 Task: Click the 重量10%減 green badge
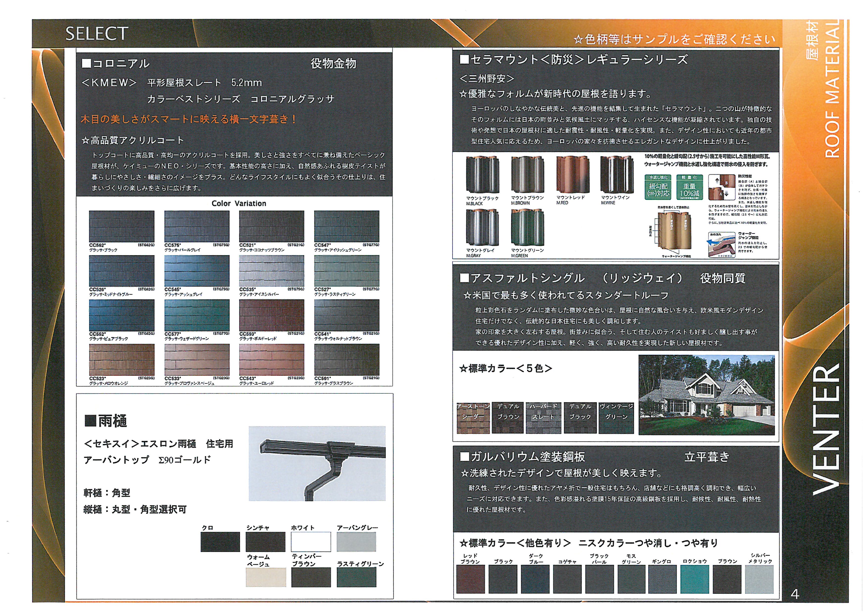[690, 187]
